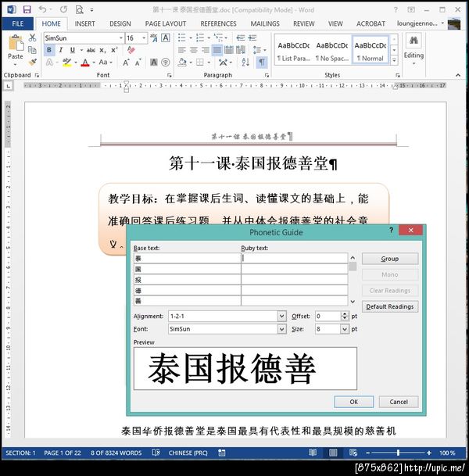469x476 pixels.
Task: Open the FILE tab
Action: coord(18,23)
